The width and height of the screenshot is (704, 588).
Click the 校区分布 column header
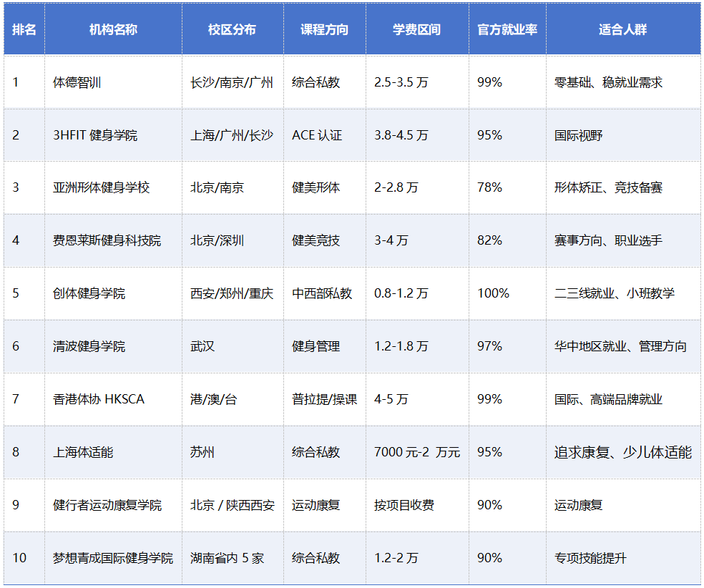click(233, 29)
